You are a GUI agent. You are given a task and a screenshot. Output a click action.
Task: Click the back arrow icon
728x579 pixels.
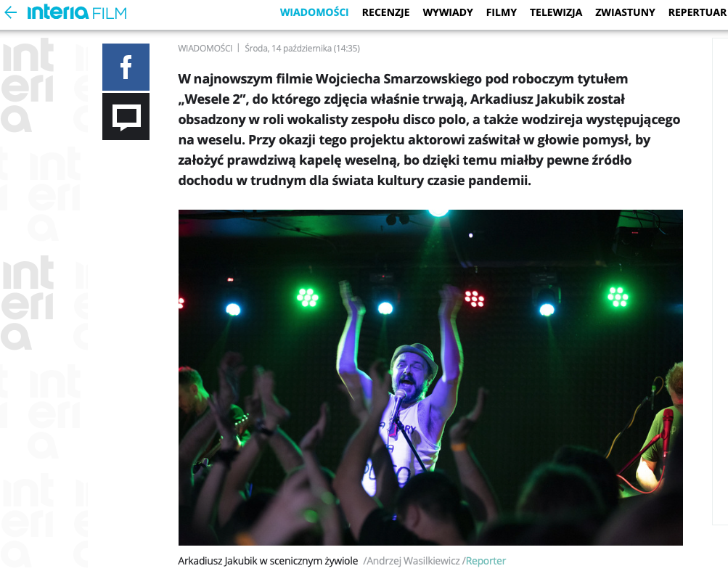point(10,12)
